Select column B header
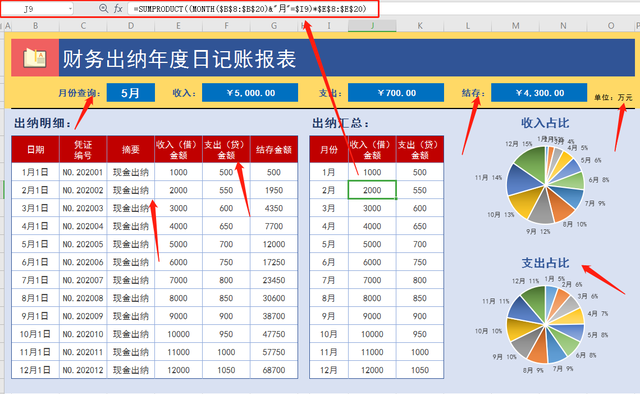The height and width of the screenshot is (394, 640). [x=36, y=26]
